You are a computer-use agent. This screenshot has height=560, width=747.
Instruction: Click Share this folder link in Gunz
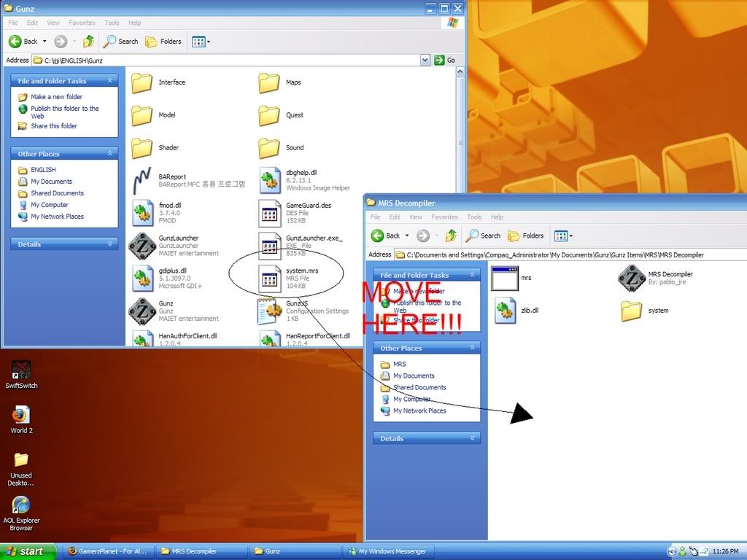pos(54,125)
